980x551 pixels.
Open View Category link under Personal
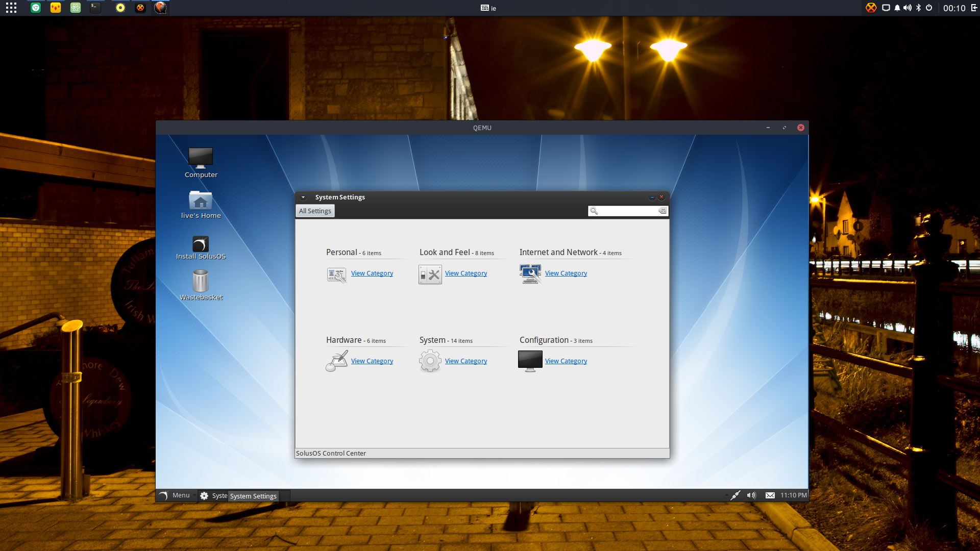[372, 273]
